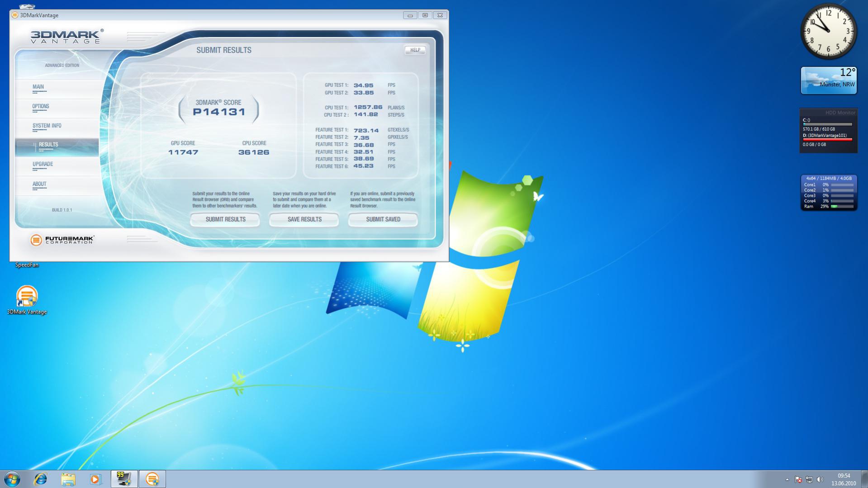Click the 3DMark Vantage logo header

click(x=67, y=37)
